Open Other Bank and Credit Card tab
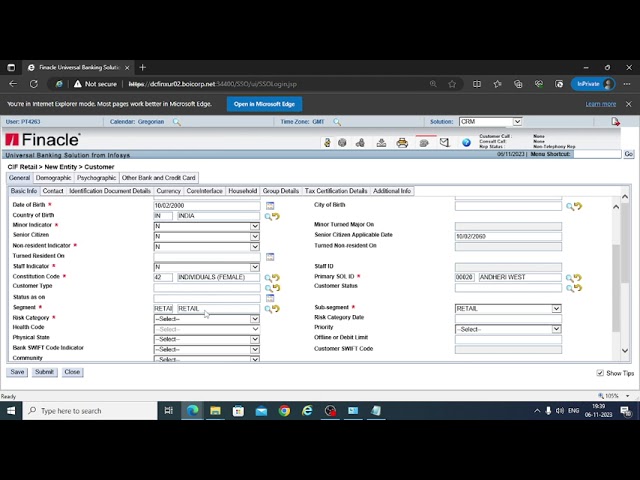The height and width of the screenshot is (480, 640). [158, 178]
